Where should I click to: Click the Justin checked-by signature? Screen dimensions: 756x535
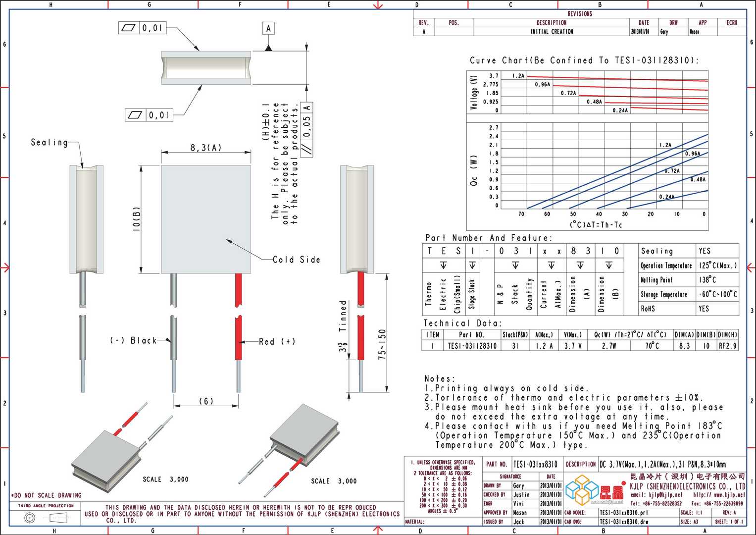coord(521,494)
